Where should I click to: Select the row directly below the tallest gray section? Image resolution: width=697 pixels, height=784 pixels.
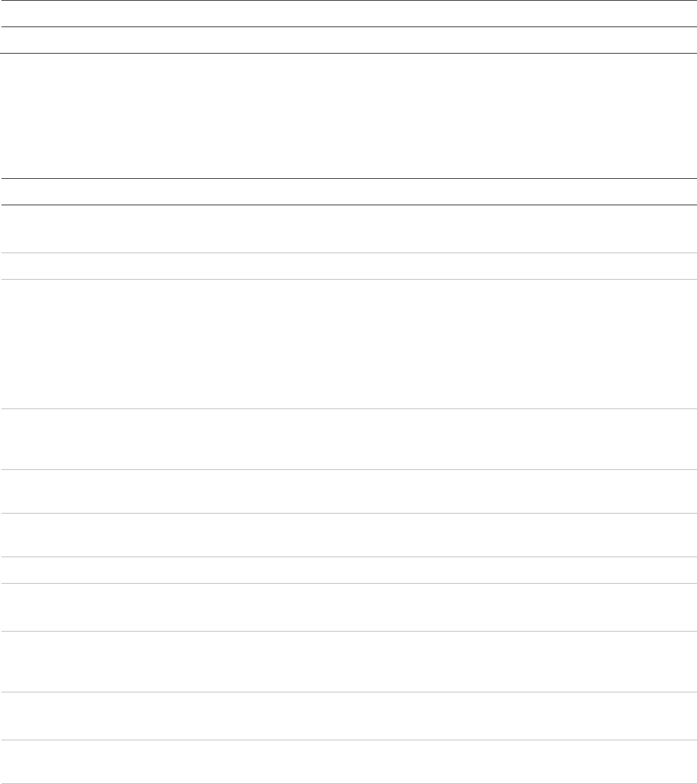coord(348,438)
